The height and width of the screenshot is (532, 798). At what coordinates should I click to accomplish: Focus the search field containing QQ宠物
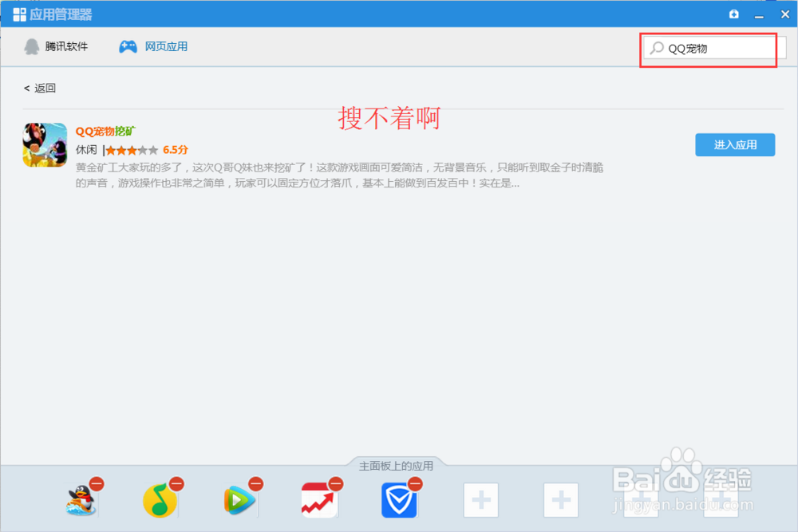point(714,49)
